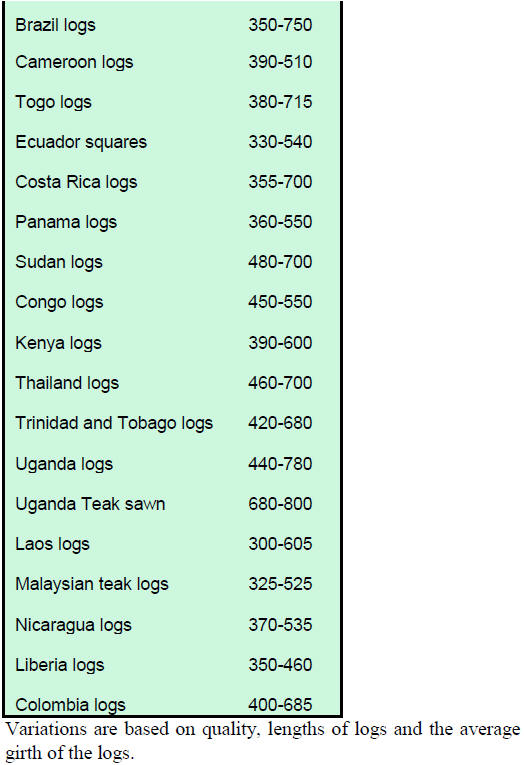Select the Trinidad and Tobago logs label
Viewport: 524px width, 765px height.
[x=114, y=423]
